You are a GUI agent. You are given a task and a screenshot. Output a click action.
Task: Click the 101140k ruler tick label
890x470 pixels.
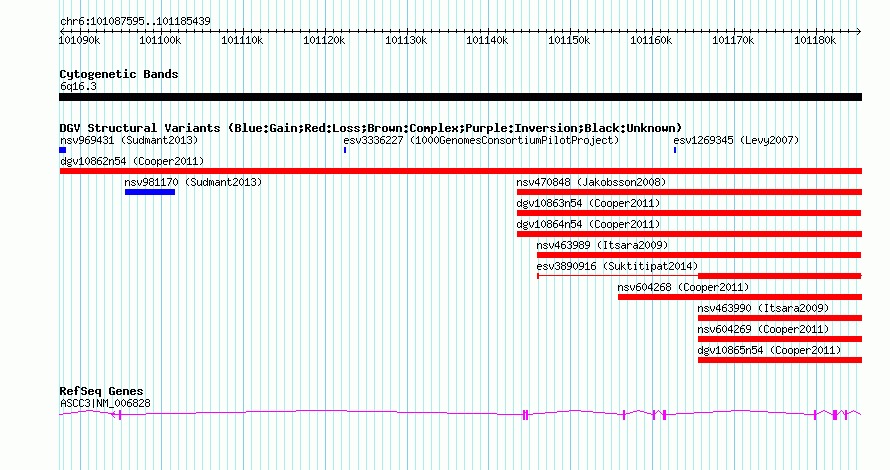tap(488, 40)
